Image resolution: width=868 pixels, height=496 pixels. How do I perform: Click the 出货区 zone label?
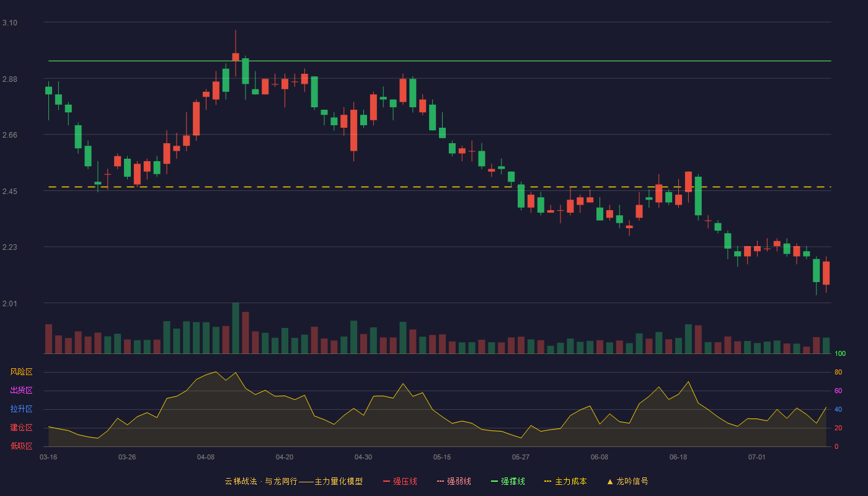[x=21, y=391]
